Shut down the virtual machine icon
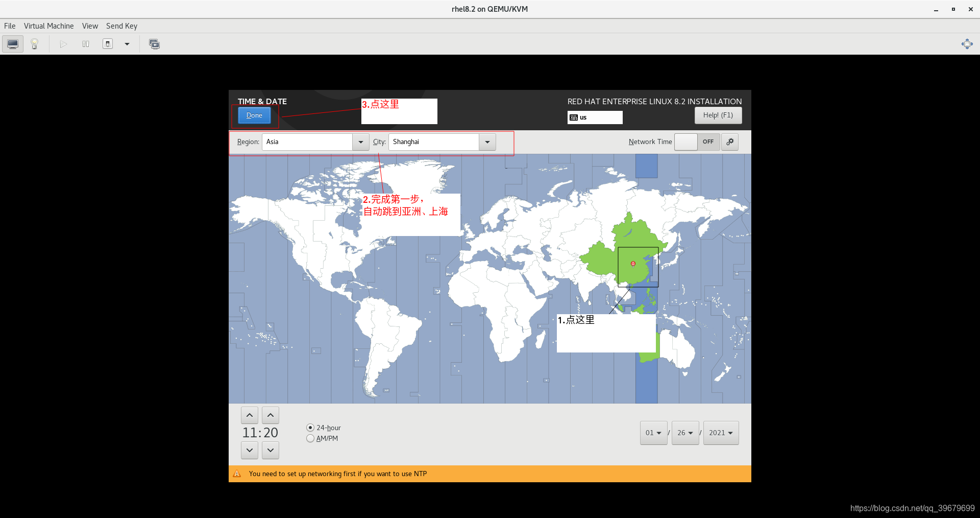980x518 pixels. (x=108, y=44)
